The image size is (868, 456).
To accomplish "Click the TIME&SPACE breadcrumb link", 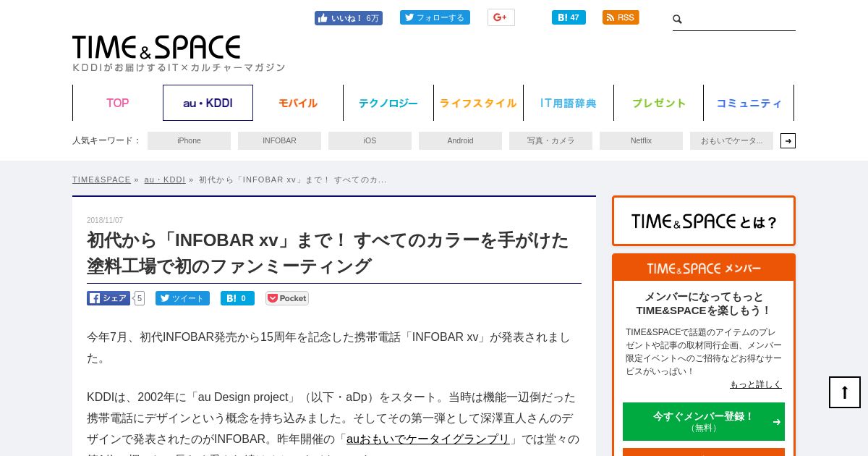I will coord(101,180).
